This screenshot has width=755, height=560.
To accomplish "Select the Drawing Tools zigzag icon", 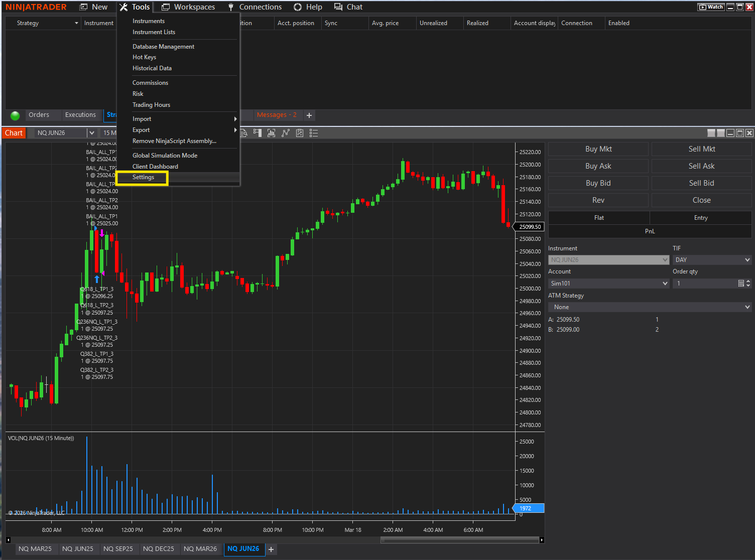I will tap(286, 132).
